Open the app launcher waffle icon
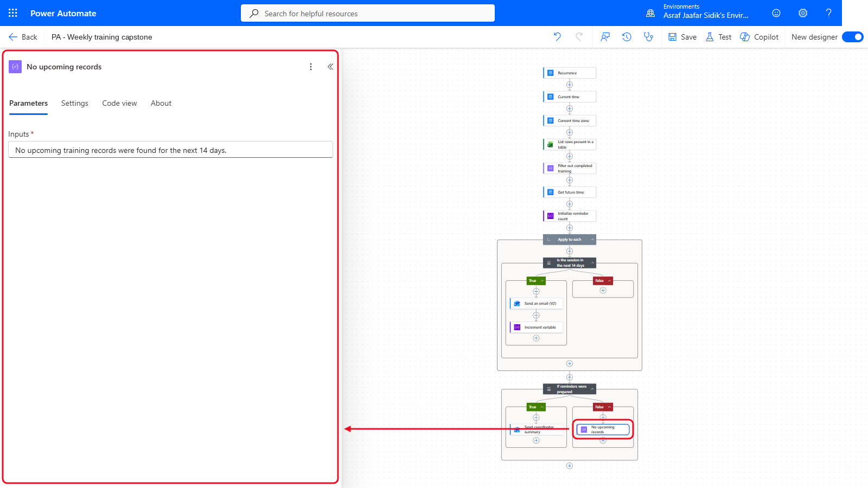This screenshot has width=868, height=488. 13,13
